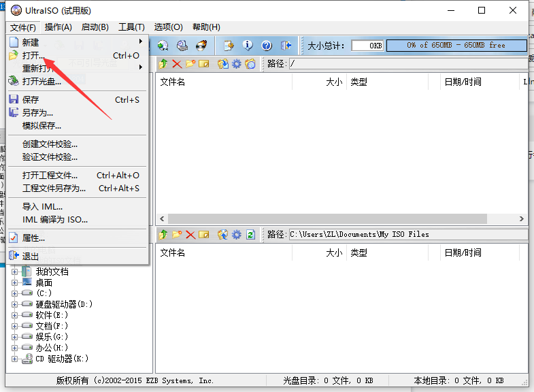Click the add files icon in local toolbar

pyautogui.click(x=223, y=235)
